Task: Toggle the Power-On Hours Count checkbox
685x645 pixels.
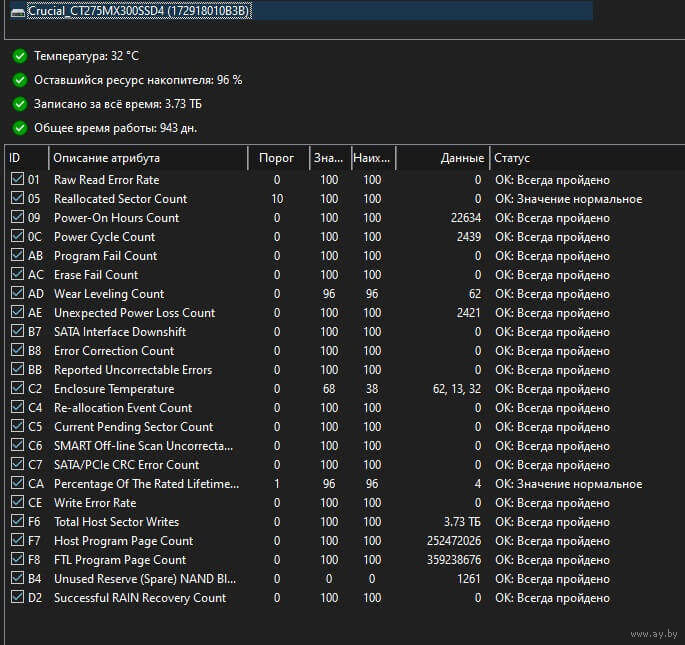Action: [x=16, y=218]
